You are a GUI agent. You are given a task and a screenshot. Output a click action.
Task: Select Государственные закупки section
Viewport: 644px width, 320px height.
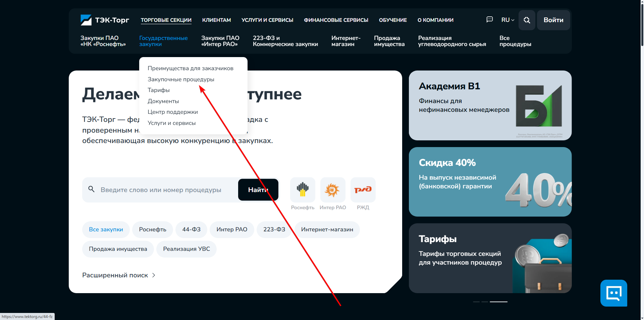click(163, 41)
